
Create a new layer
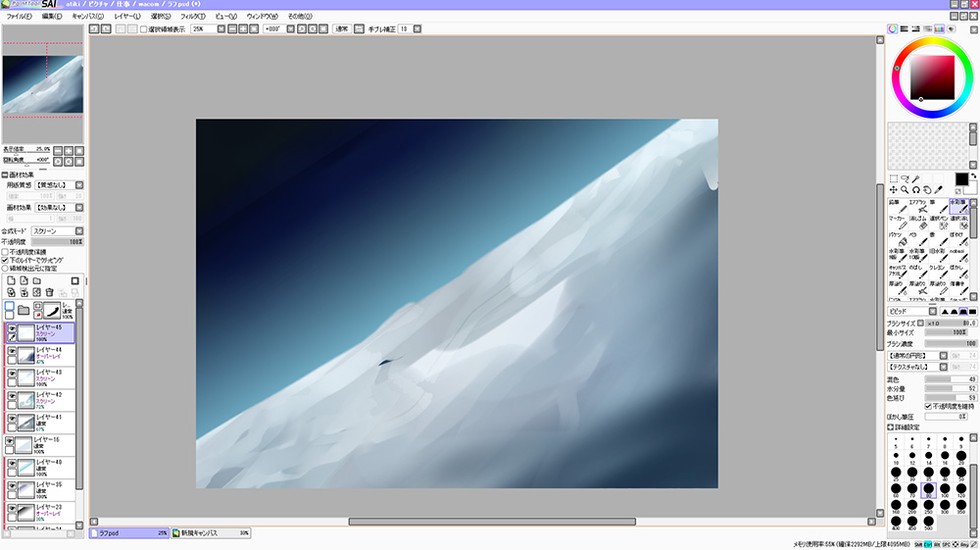(11, 280)
